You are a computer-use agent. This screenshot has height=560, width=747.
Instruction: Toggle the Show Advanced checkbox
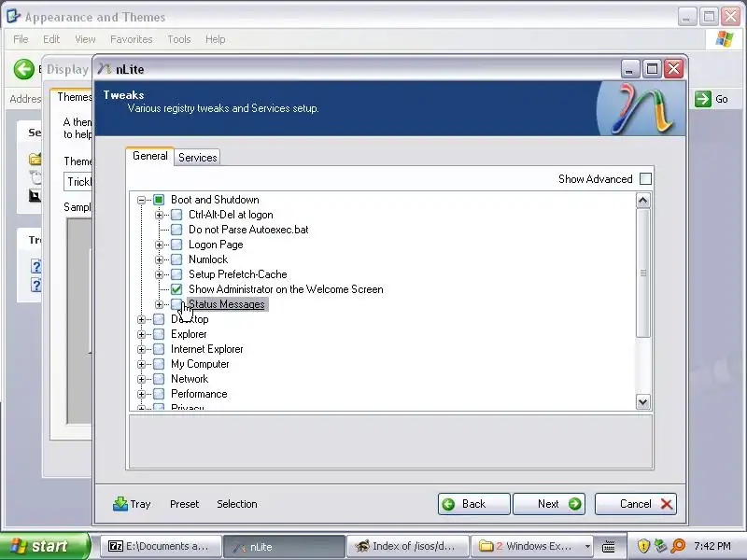click(645, 179)
